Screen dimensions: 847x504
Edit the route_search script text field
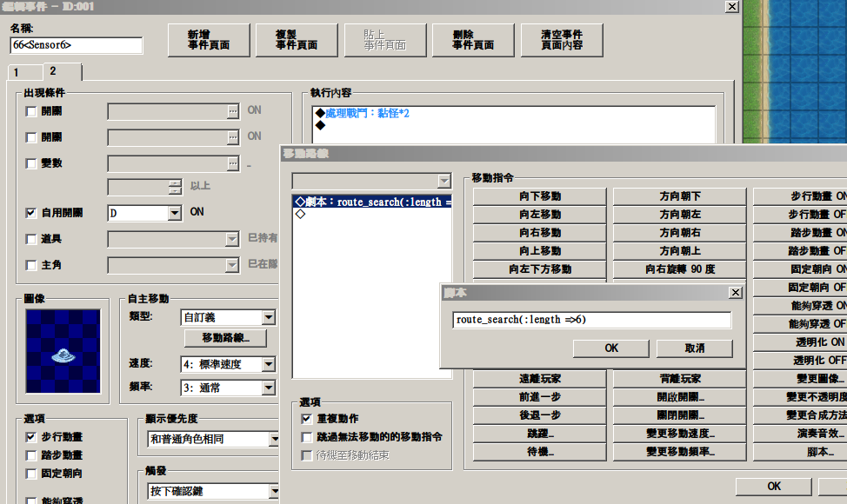[x=592, y=320]
